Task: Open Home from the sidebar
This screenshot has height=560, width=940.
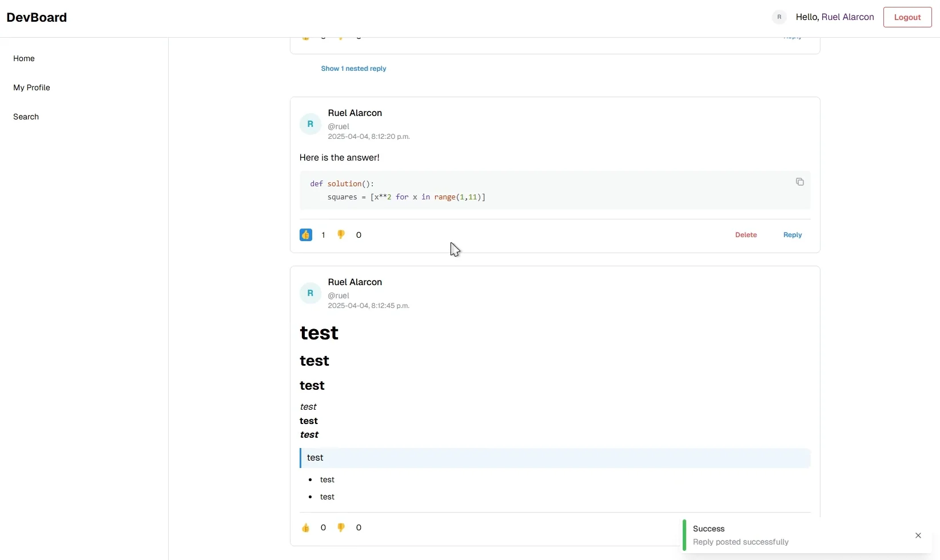Action: [24, 58]
